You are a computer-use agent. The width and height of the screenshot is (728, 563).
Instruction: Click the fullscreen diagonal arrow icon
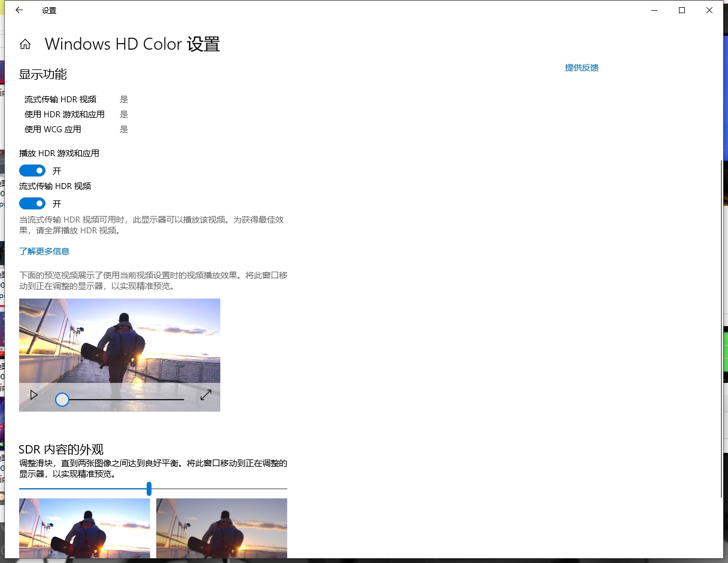pyautogui.click(x=206, y=395)
